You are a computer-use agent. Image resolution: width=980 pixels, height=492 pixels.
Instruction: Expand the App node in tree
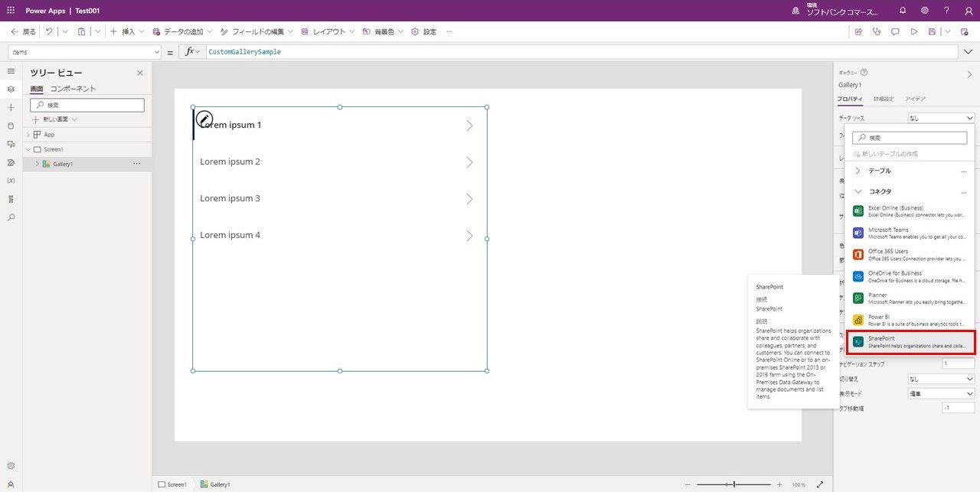point(28,135)
